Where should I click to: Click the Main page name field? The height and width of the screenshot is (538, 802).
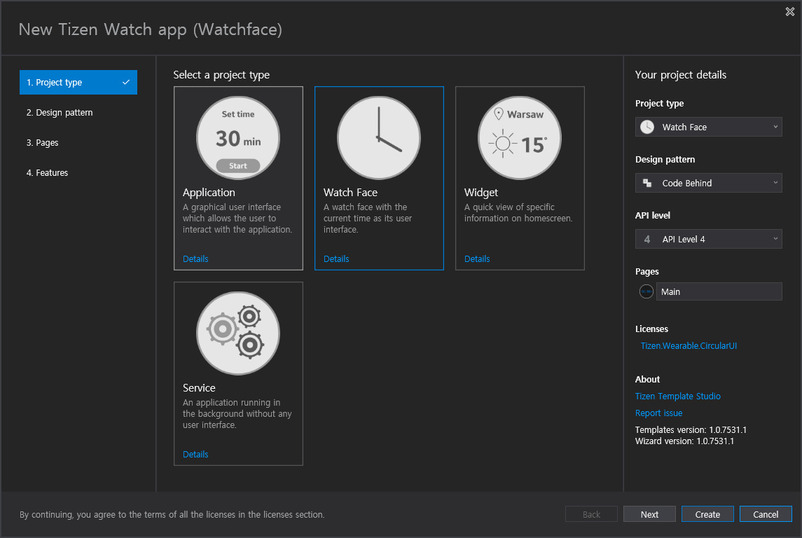pyautogui.click(x=719, y=292)
